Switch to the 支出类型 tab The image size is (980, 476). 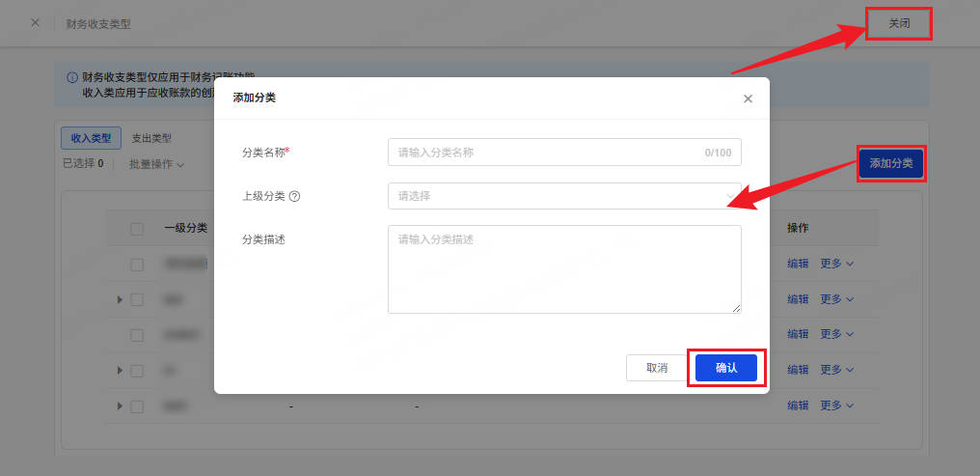[x=151, y=138]
